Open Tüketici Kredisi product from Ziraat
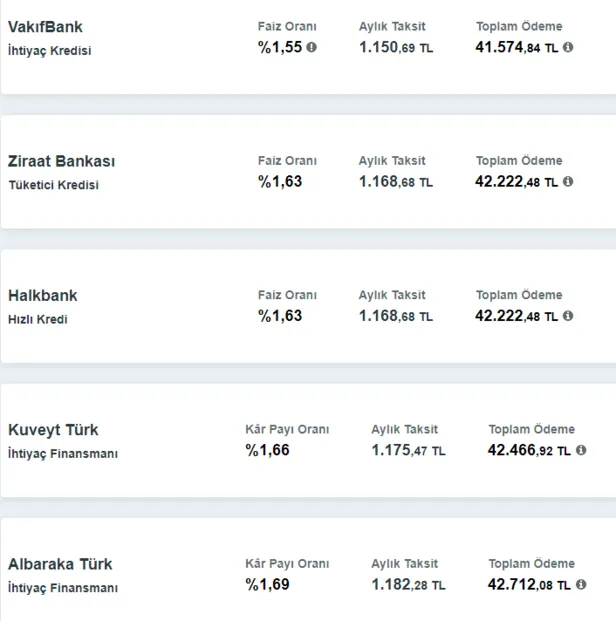The width and height of the screenshot is (616, 621). click(x=53, y=184)
